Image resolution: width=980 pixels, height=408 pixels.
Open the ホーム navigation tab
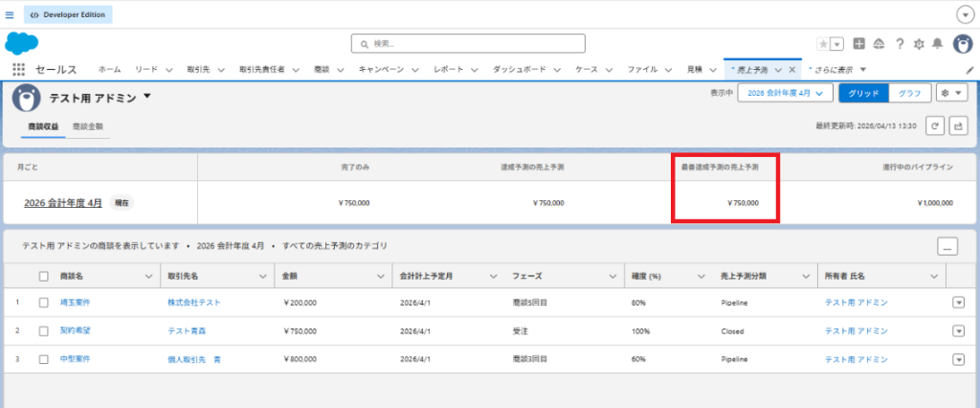(109, 70)
